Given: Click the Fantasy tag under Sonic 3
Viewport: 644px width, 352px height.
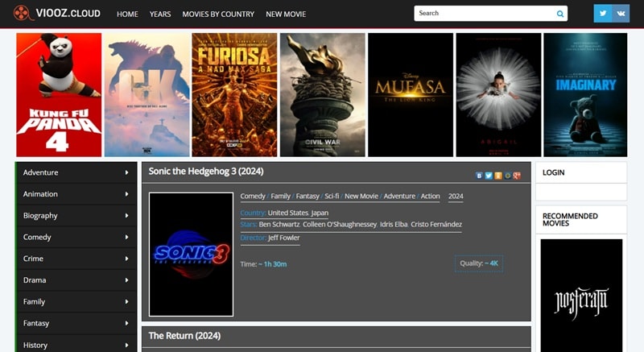Looking at the screenshot, I should pos(308,197).
